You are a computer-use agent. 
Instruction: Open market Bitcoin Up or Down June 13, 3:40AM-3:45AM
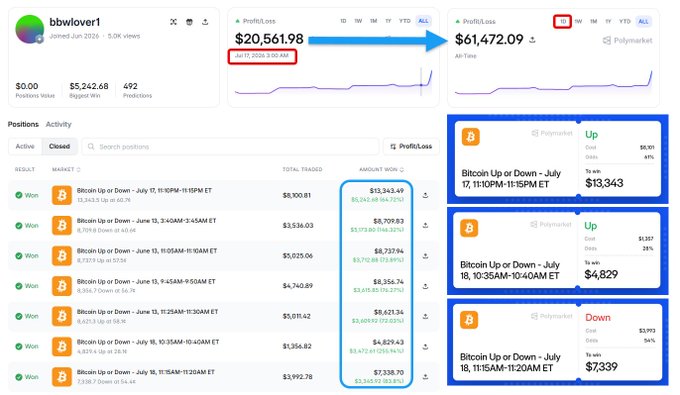click(146, 221)
